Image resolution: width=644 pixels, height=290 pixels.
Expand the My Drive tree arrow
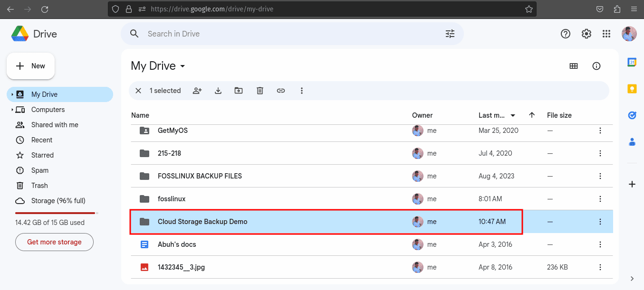[x=12, y=94]
